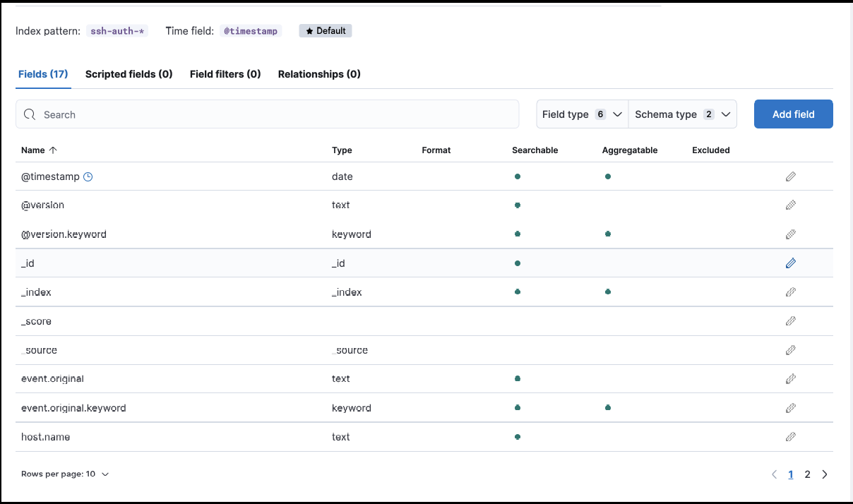This screenshot has height=504, width=853.
Task: Edit the _index field pencil icon
Action: click(x=791, y=292)
